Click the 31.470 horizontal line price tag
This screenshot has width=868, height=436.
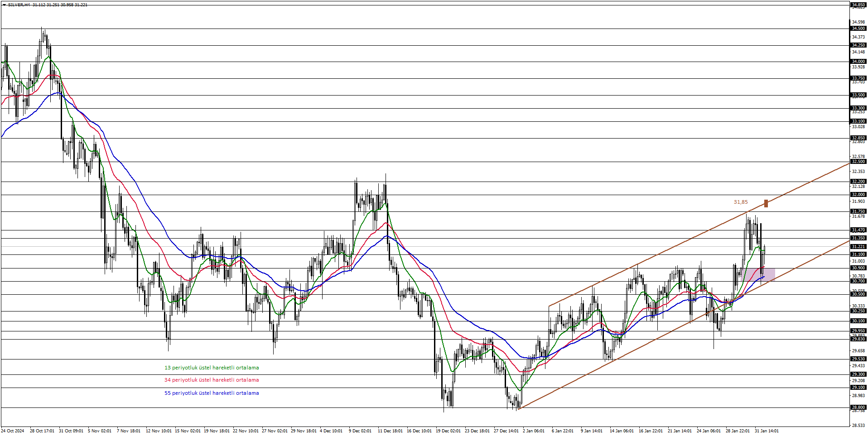858,230
